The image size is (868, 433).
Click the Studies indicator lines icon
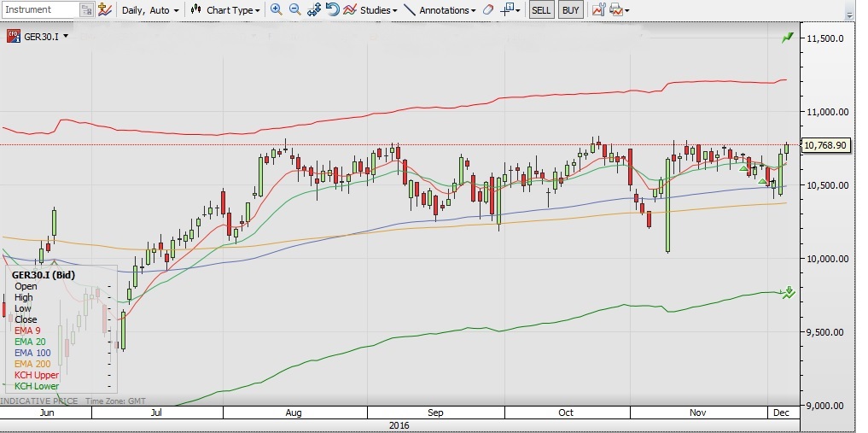[349, 9]
